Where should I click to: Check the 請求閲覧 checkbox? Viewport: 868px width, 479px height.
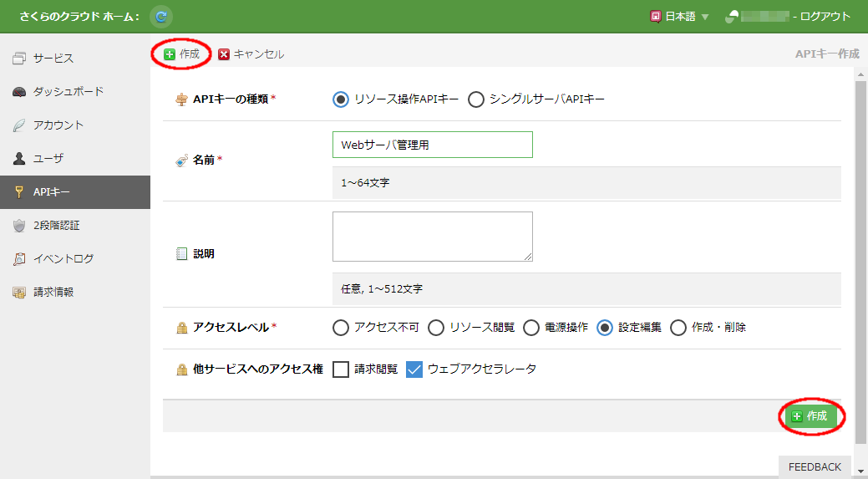[341, 369]
